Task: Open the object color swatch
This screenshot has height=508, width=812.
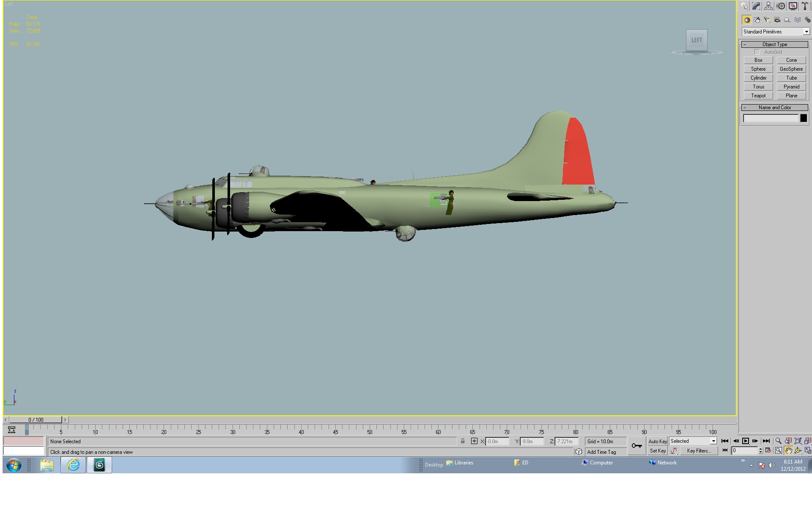Action: click(804, 119)
